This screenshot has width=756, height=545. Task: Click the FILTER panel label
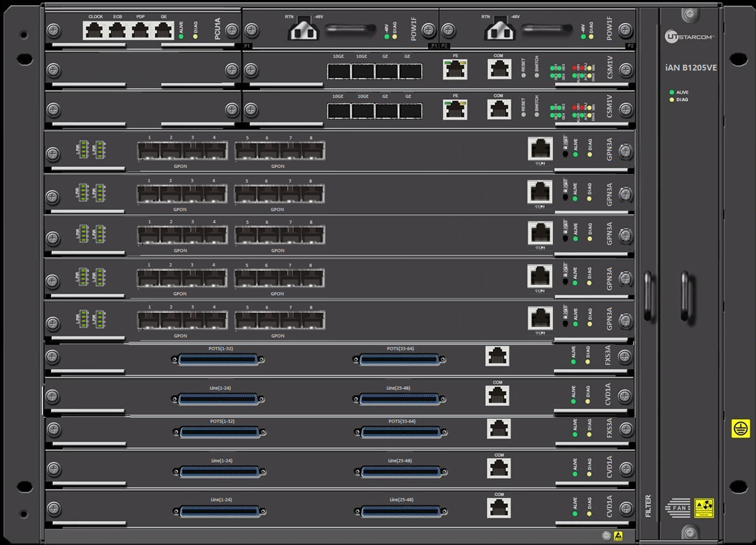[648, 506]
